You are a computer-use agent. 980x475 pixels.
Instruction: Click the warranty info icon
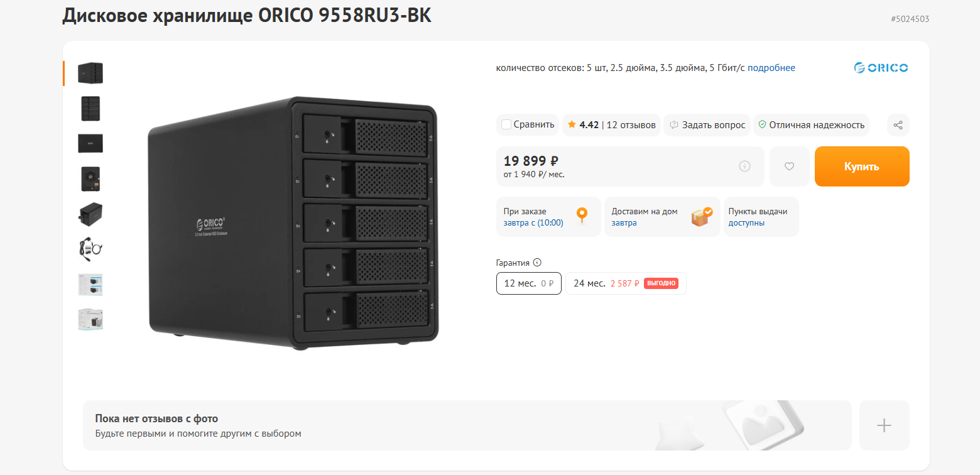pos(537,263)
